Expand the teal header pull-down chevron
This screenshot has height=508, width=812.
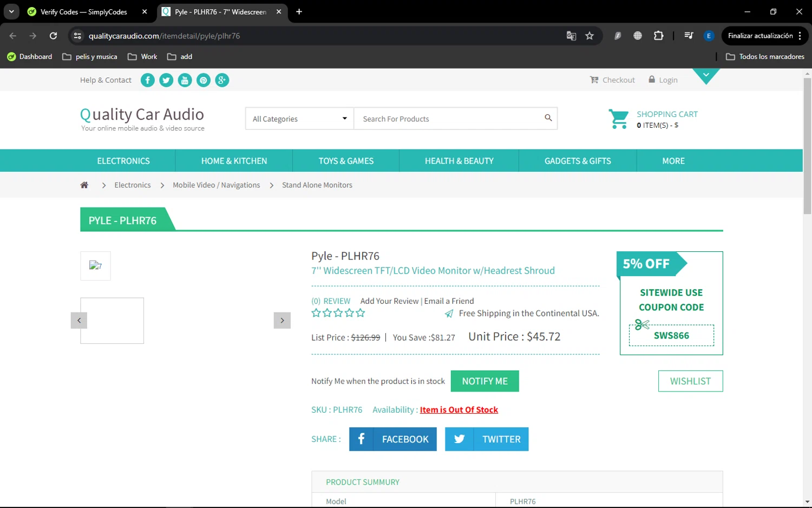pos(706,75)
